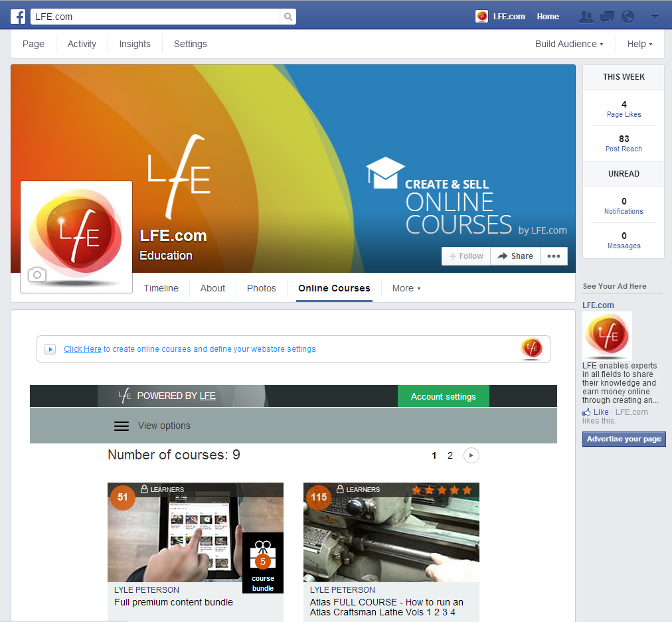
Task: Switch to the About tab
Action: coord(212,288)
